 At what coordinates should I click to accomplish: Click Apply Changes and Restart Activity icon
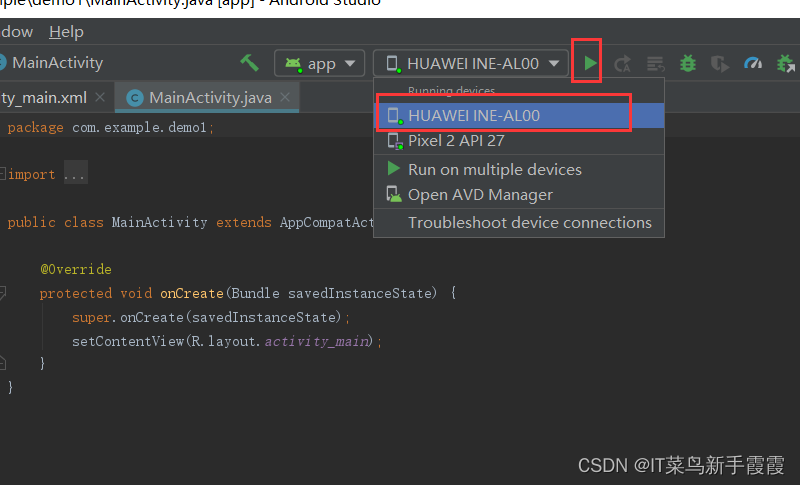(x=622, y=64)
